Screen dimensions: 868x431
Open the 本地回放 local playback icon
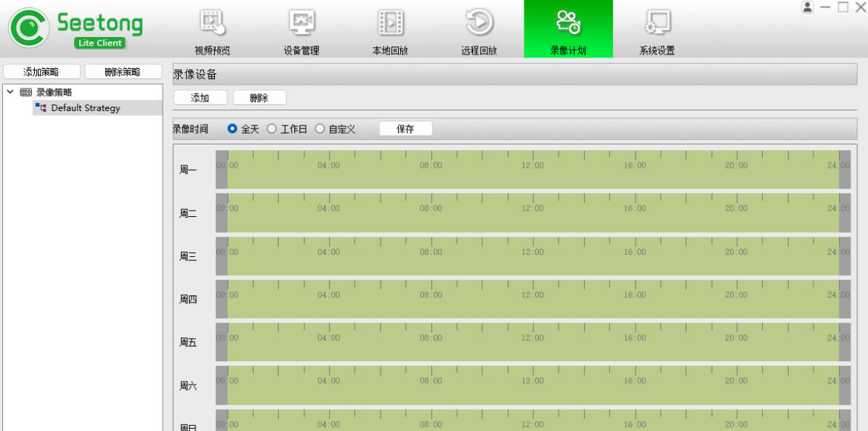tap(391, 23)
